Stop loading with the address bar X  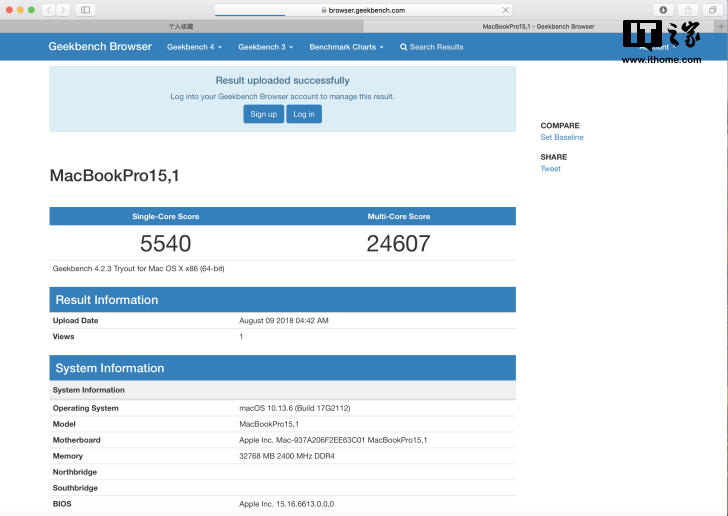tap(506, 10)
